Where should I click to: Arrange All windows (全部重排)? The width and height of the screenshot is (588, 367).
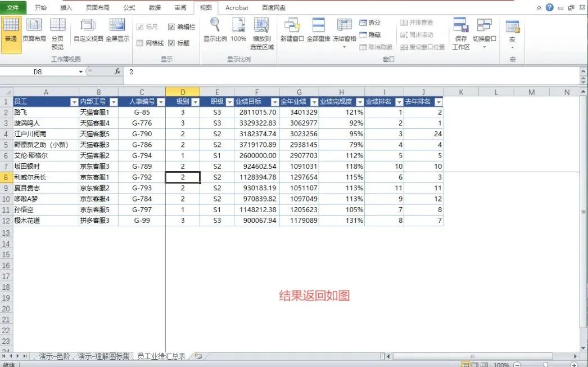pyautogui.click(x=318, y=30)
